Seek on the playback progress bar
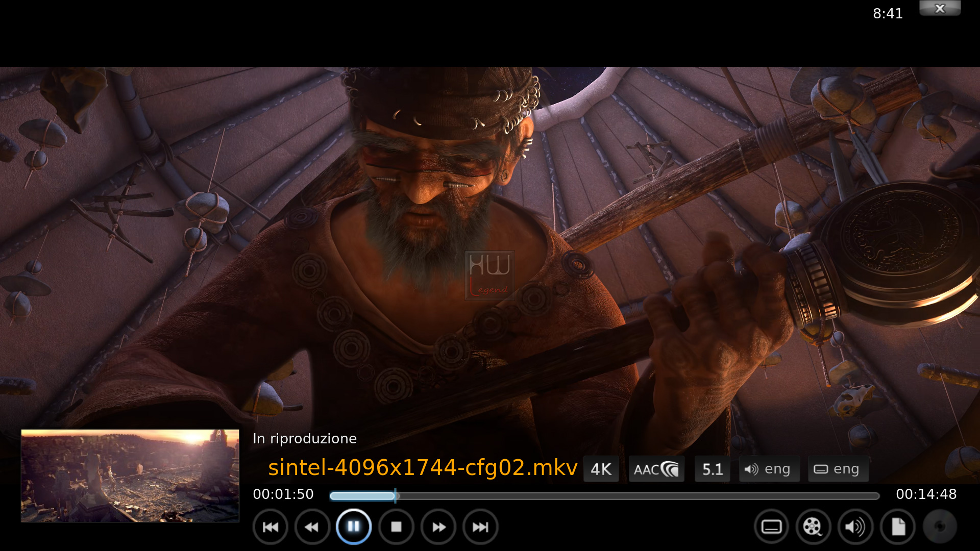Image resolution: width=980 pixels, height=551 pixels. tap(604, 496)
